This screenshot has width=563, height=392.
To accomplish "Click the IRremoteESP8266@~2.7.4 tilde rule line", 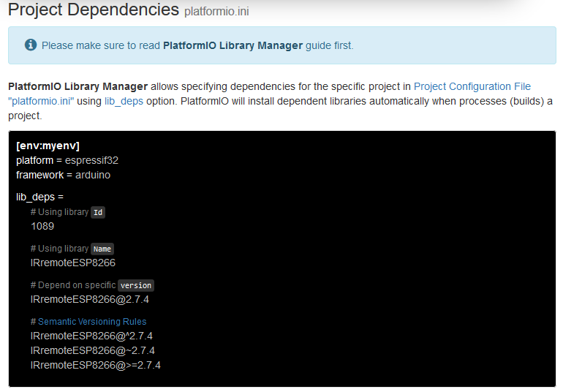I will coord(92,350).
